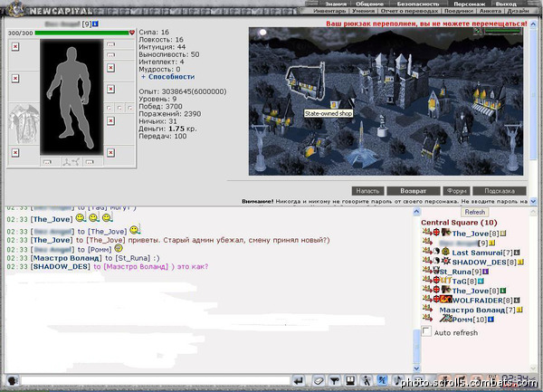Click Refresh above the Central Square list

tap(475, 212)
